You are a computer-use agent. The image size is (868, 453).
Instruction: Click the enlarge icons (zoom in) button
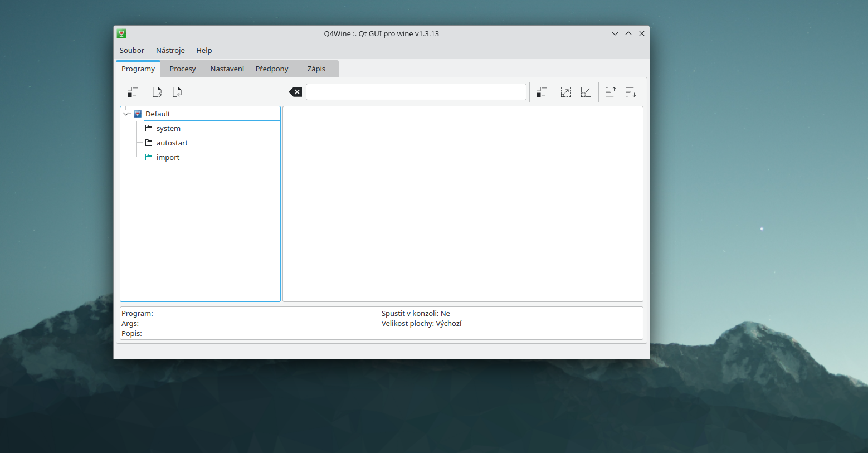pos(566,92)
